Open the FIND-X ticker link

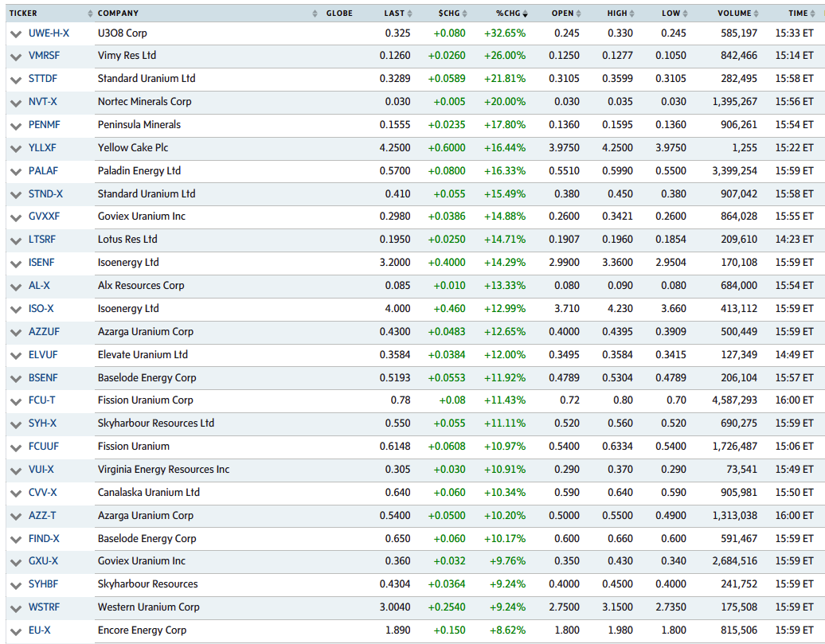44,539
